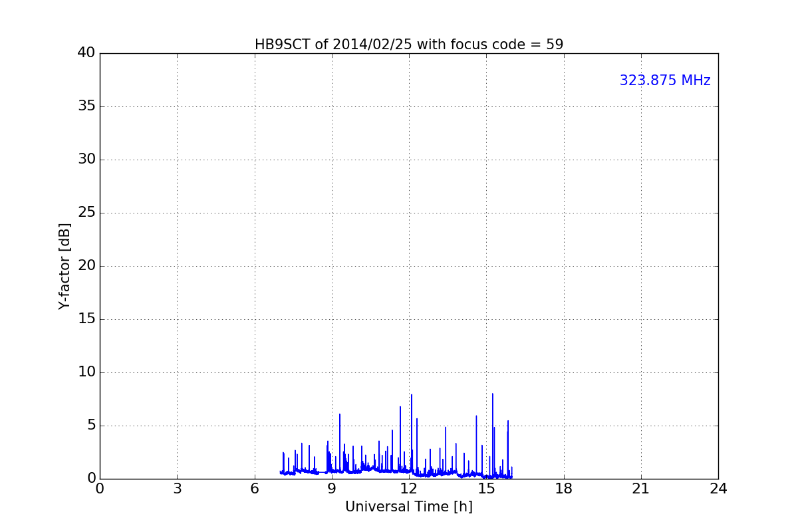Viewport: 798px width, 532px height.
Task: Click the y-axis tick label '25'
Action: (86, 213)
